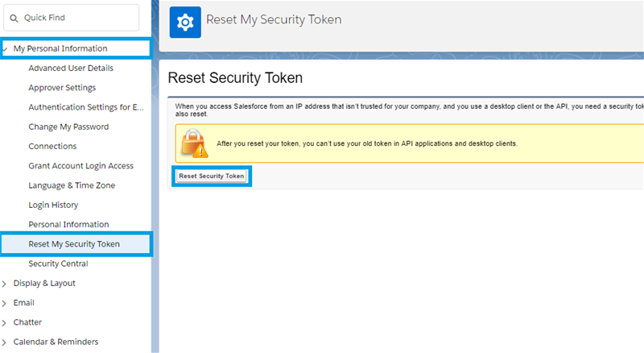Type in the Quick Find search box
The width and height of the screenshot is (644, 353).
click(80, 18)
